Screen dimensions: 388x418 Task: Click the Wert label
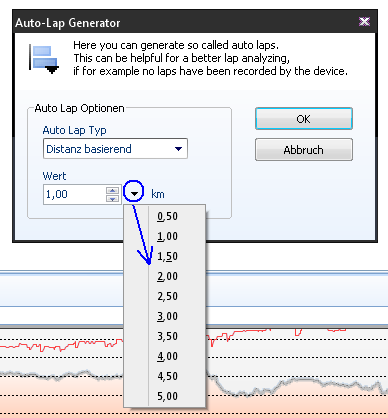54,176
